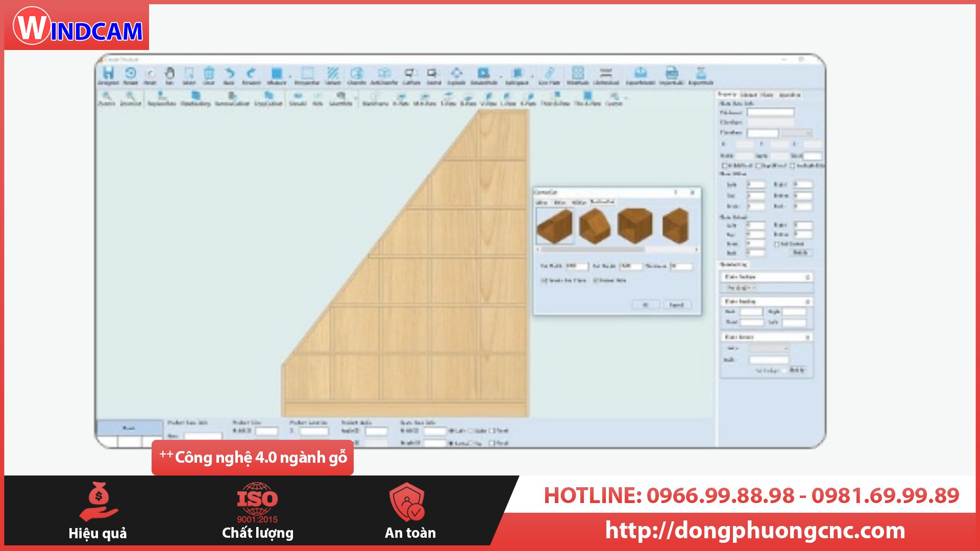Viewport: 980px width, 551px height.
Task: Collapse the first plate section expander in right panel
Action: point(807,277)
